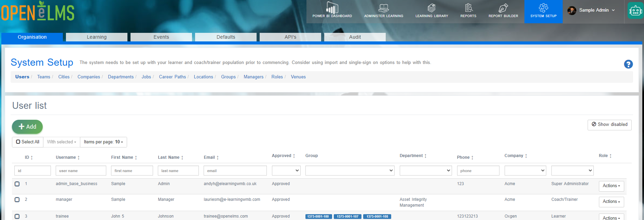Open the Learning Library icon

pyautogui.click(x=431, y=8)
